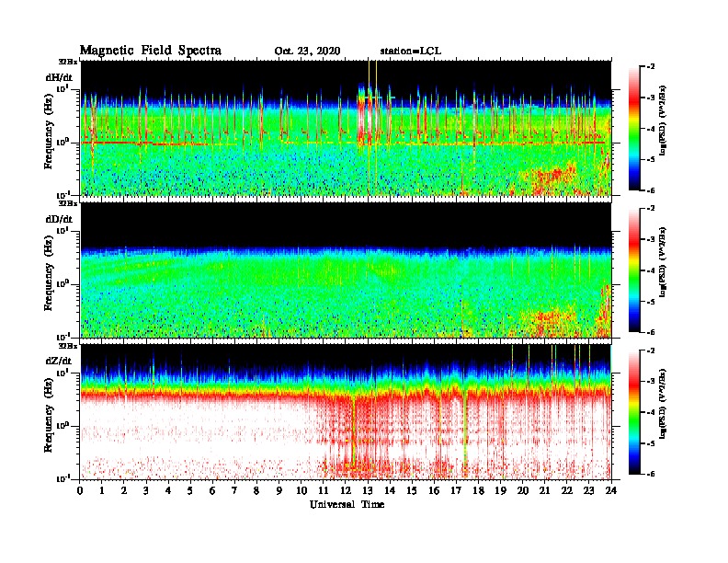The image size is (728, 563).
Task: Click the "-3" tick on the dZ/dt colorbar
Action: tap(651, 382)
